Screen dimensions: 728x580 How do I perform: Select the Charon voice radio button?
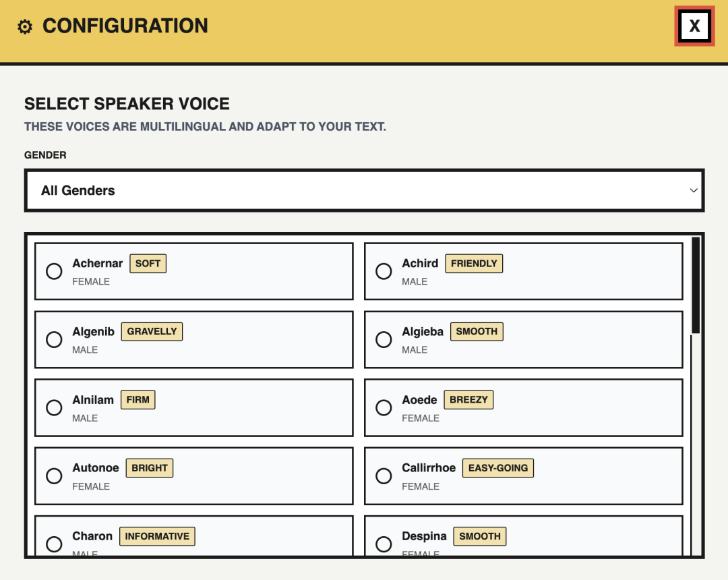click(54, 544)
